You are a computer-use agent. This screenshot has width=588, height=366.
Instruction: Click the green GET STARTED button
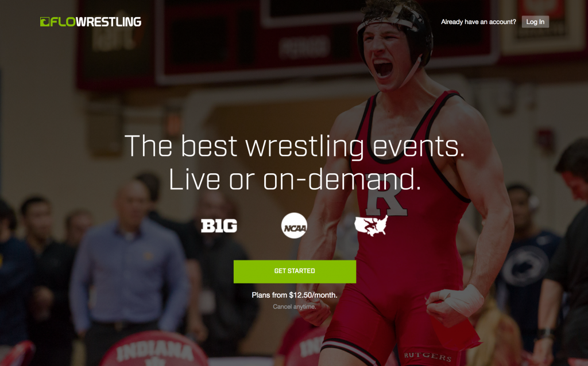click(295, 271)
